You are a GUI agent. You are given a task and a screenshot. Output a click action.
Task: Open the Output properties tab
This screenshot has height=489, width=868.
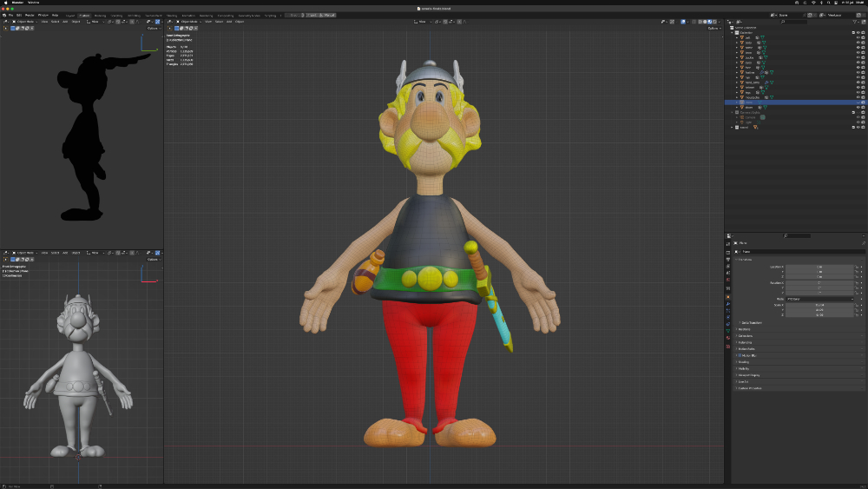[728, 260]
